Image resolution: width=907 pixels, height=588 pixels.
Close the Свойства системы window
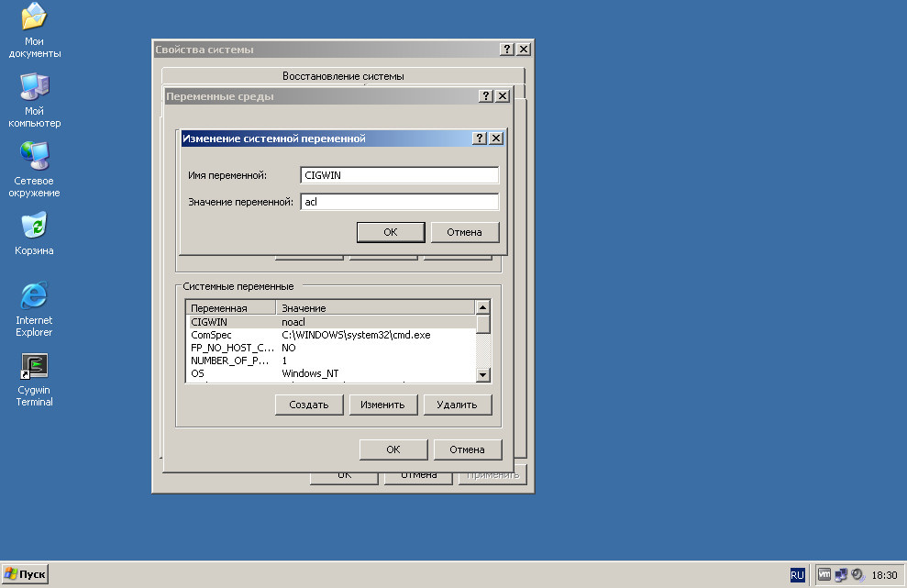tap(524, 50)
